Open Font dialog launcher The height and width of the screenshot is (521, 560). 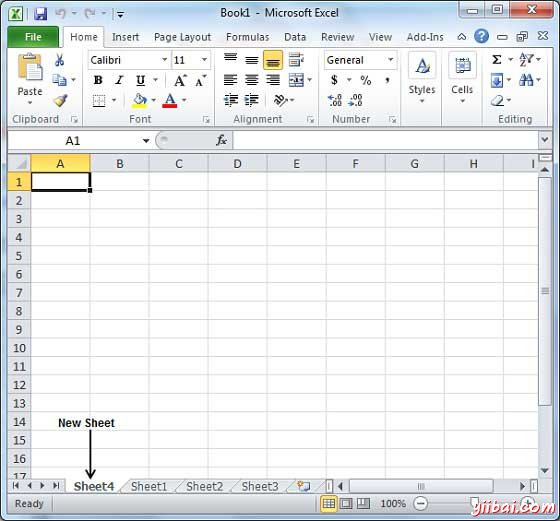click(x=206, y=120)
